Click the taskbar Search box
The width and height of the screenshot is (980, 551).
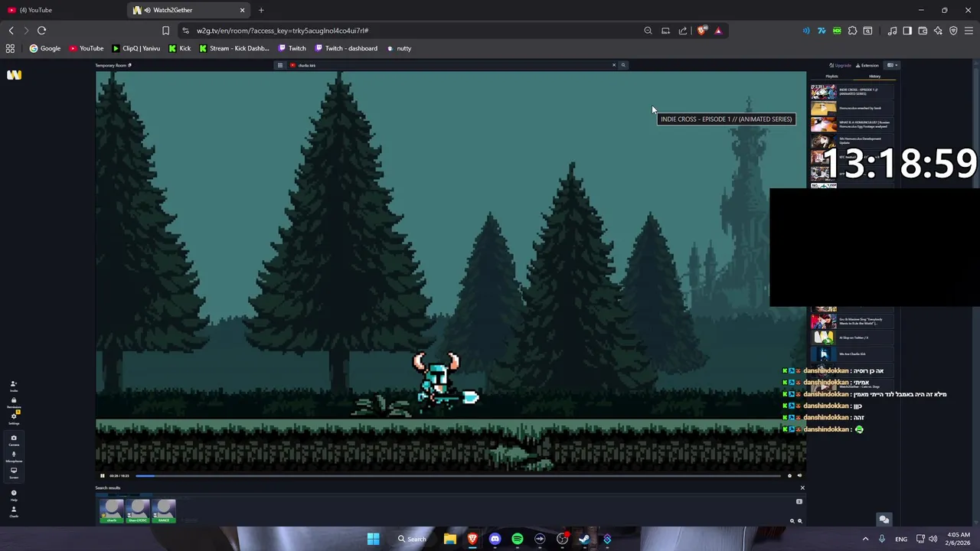[411, 539]
